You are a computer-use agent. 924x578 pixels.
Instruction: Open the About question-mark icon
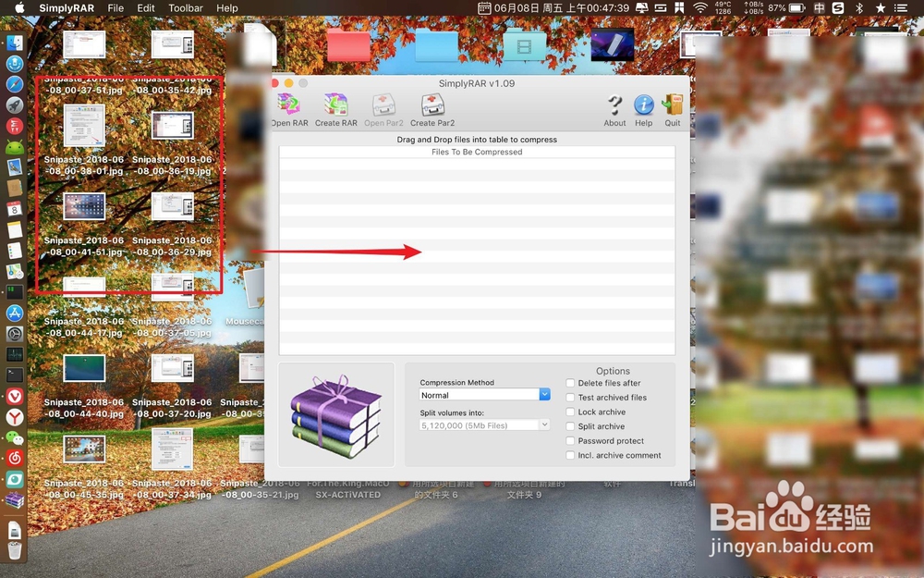click(x=614, y=105)
